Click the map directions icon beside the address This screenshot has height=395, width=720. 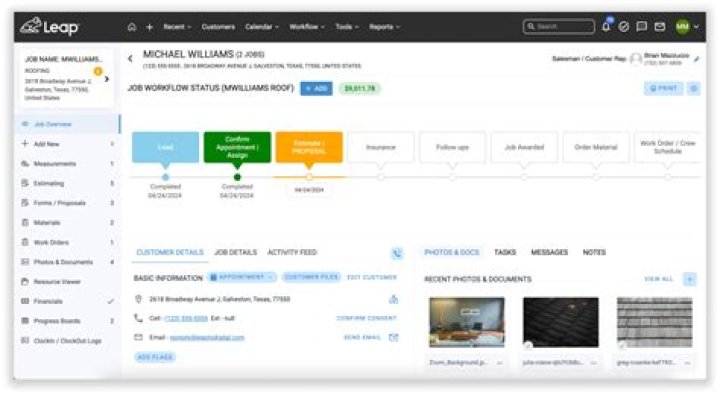coord(394,299)
